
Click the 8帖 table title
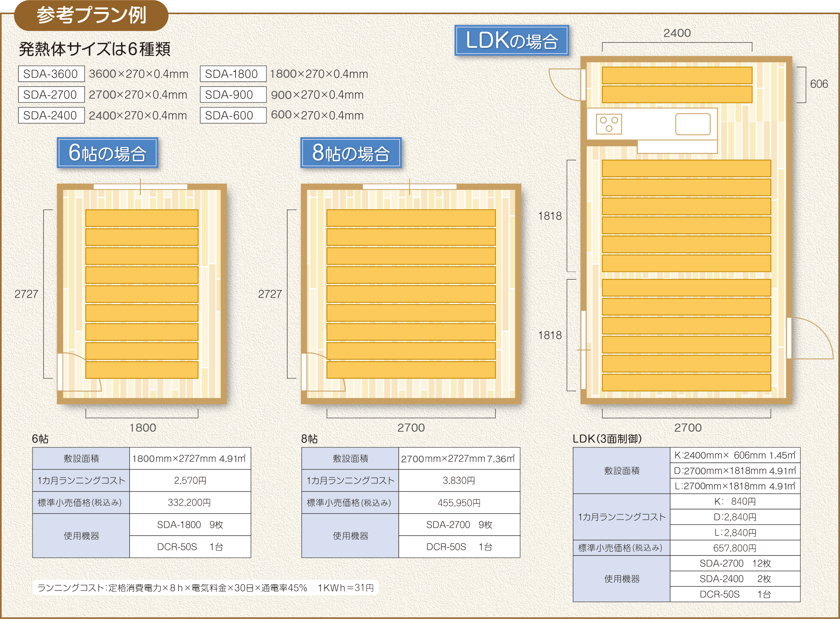[309, 439]
